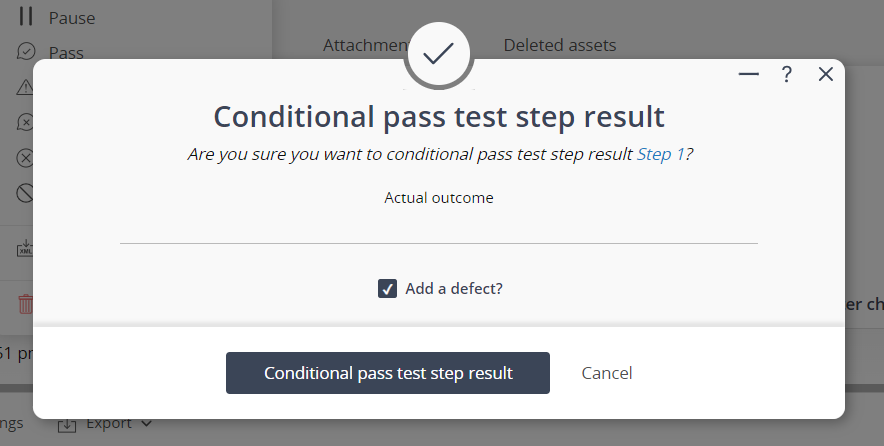Select the circled X icon in sidebar
The image size is (884, 446).
(x=25, y=158)
